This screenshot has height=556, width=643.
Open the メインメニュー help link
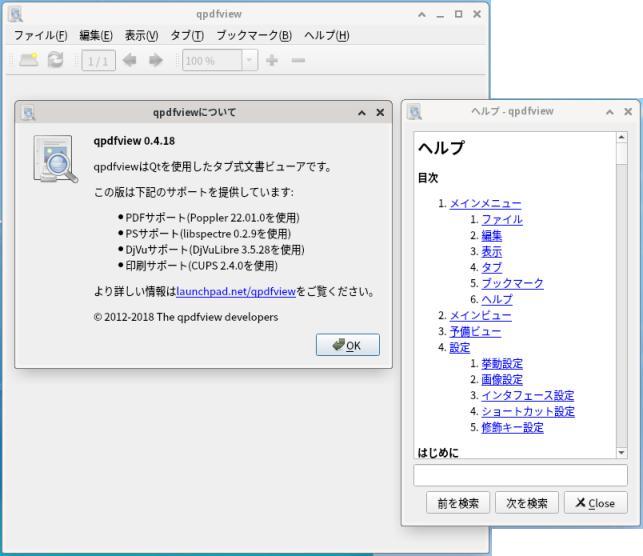click(x=486, y=203)
